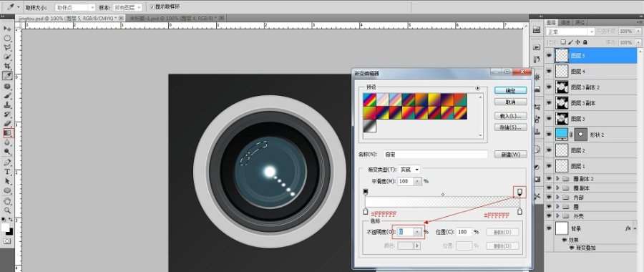This screenshot has width=644, height=272.
Task: Switch to the second document tab
Action: click(176, 18)
